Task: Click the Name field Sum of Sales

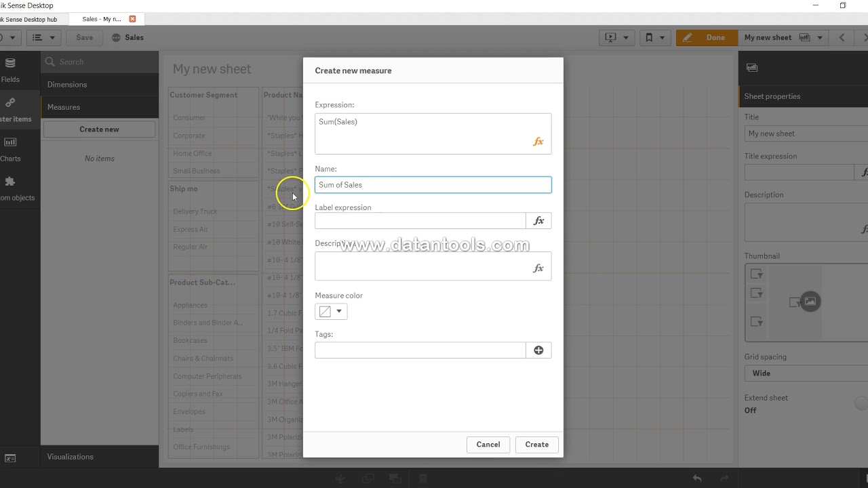Action: click(433, 185)
